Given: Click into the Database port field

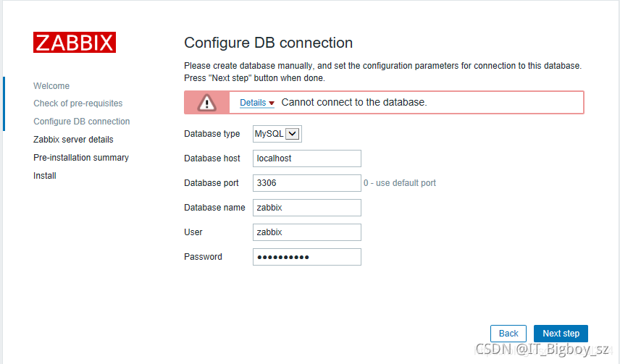Looking at the screenshot, I should pyautogui.click(x=306, y=183).
